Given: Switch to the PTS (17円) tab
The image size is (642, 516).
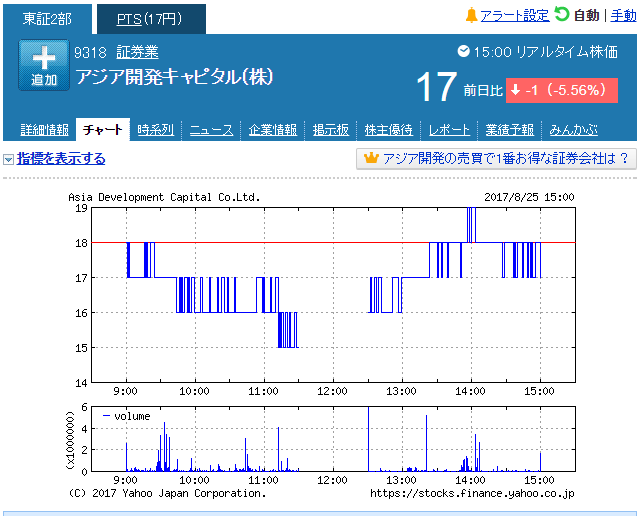Looking at the screenshot, I should 151,19.
